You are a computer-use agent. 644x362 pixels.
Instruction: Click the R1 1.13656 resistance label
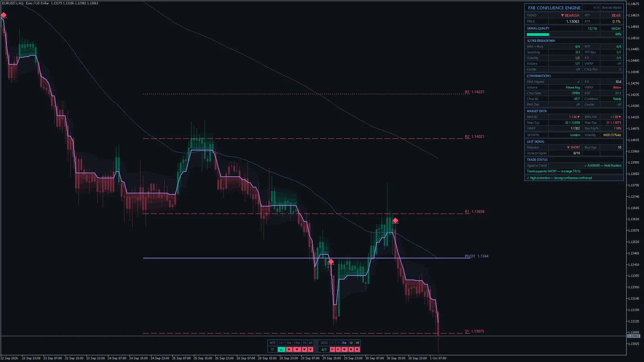click(x=475, y=212)
